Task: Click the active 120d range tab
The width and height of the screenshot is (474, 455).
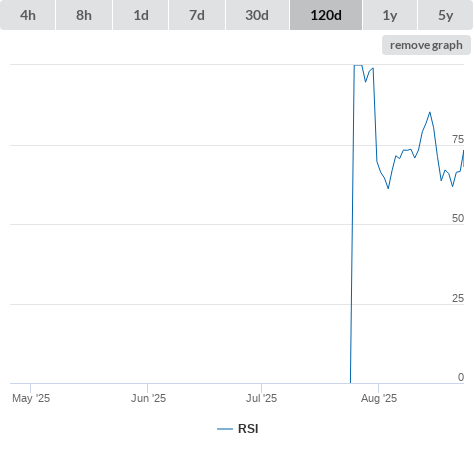Action: point(326,15)
